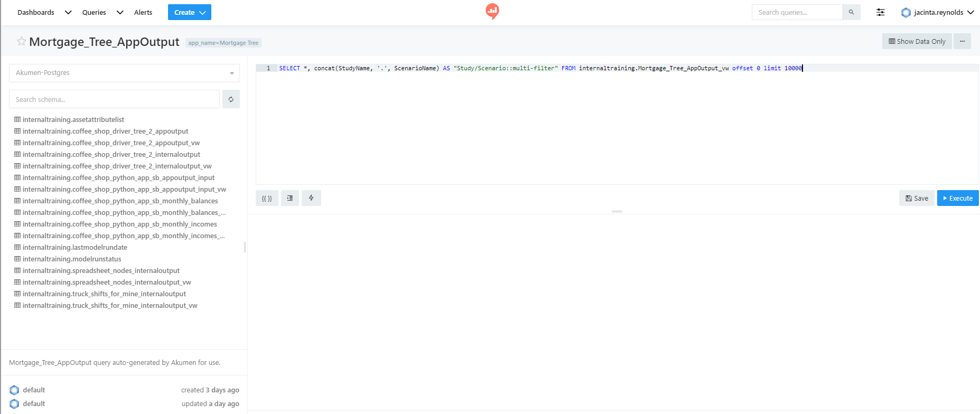
Task: Open the settings sliders icon
Action: pyautogui.click(x=880, y=12)
